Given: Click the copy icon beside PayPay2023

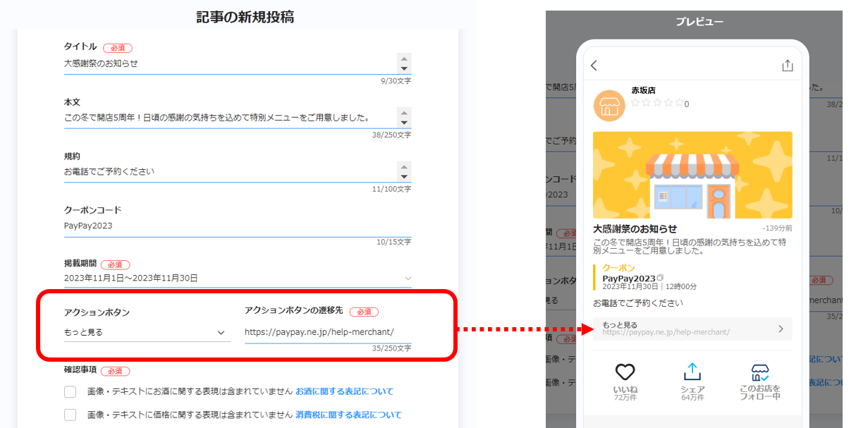Looking at the screenshot, I should 661,278.
